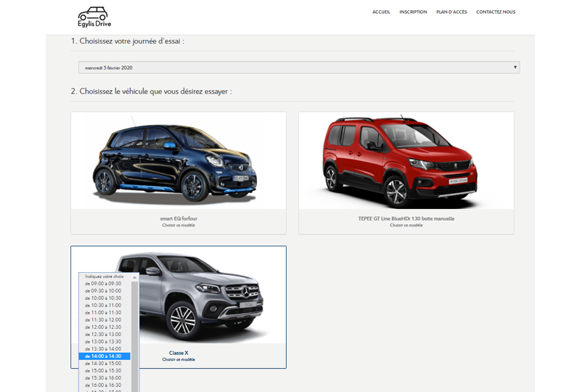
Task: Click 'Choisir ce modèle' under Classe X
Action: click(x=179, y=359)
